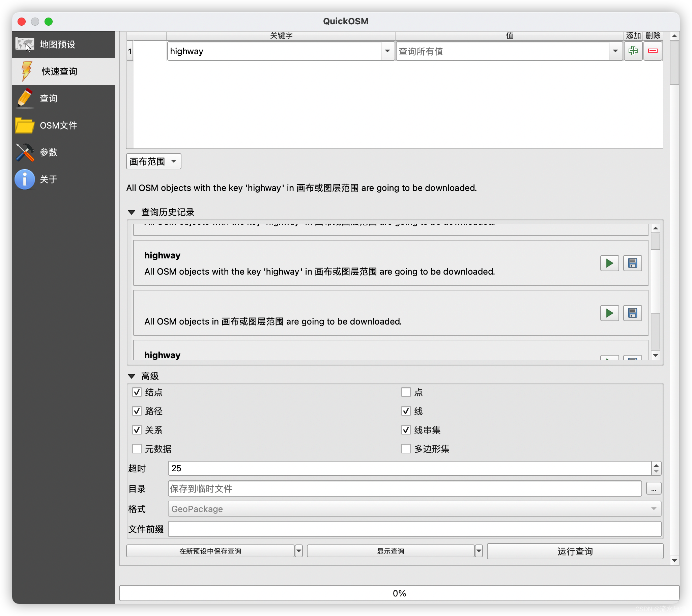The height and width of the screenshot is (616, 692).
Task: Enable the 多边形集 checkbox
Action: pos(406,449)
